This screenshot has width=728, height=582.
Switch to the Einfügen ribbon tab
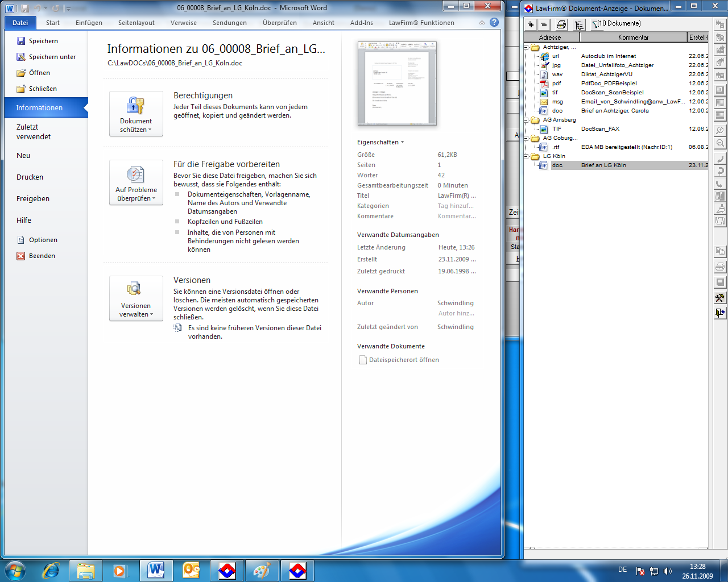pyautogui.click(x=89, y=23)
